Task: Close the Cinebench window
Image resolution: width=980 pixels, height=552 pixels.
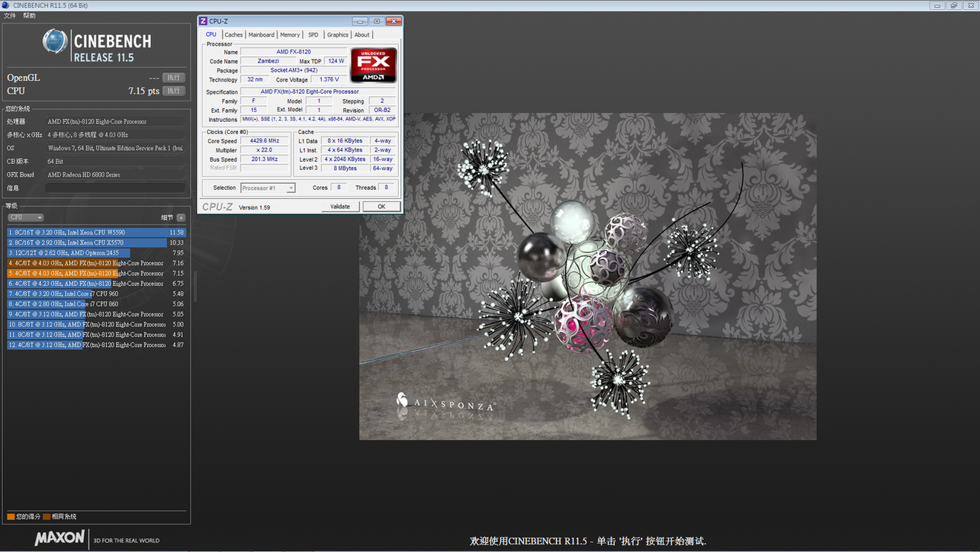Action: tap(971, 5)
